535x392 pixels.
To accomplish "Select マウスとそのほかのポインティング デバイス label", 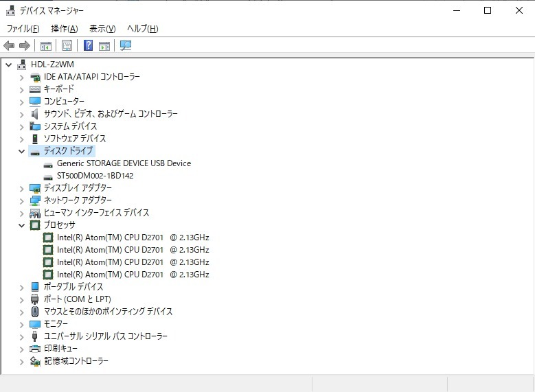I will click(108, 312).
